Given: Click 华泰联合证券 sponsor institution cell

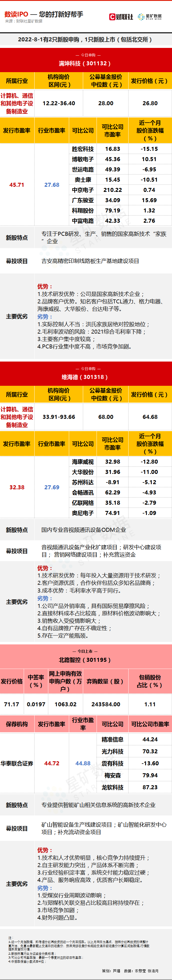Looking at the screenshot, I should tap(17, 763).
